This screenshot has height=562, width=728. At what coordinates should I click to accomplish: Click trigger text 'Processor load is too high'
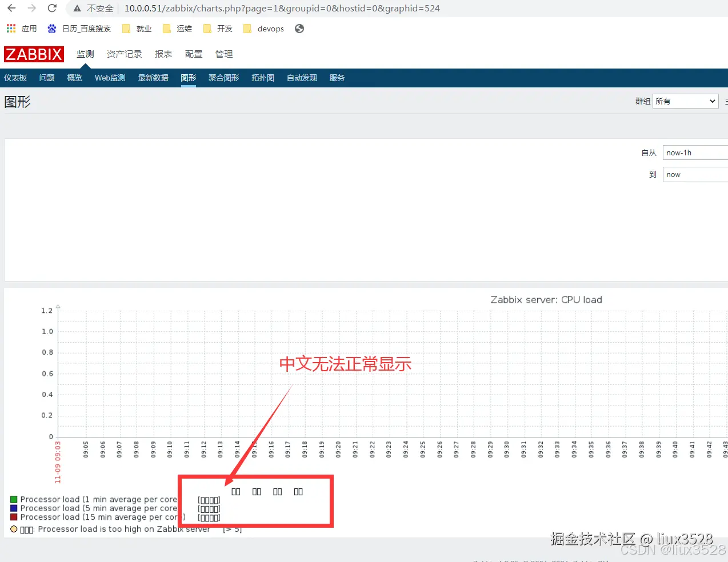pos(85,529)
